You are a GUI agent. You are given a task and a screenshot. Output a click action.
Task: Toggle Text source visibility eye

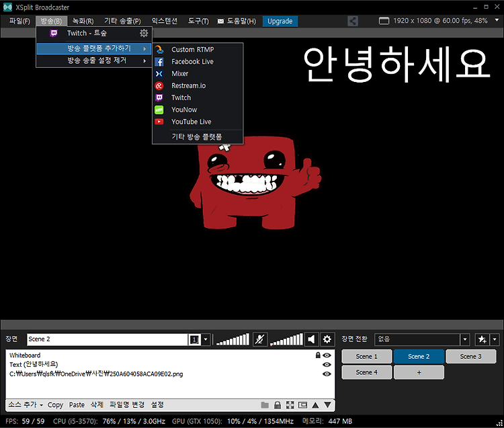click(327, 365)
